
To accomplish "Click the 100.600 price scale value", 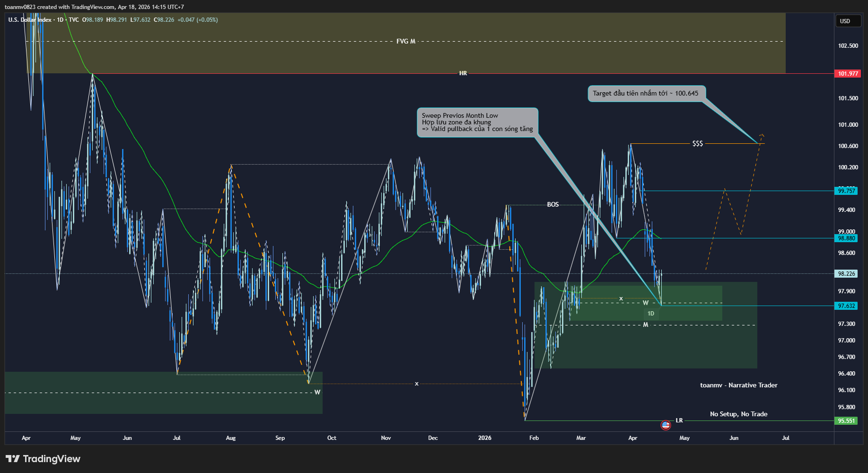I will [848, 146].
